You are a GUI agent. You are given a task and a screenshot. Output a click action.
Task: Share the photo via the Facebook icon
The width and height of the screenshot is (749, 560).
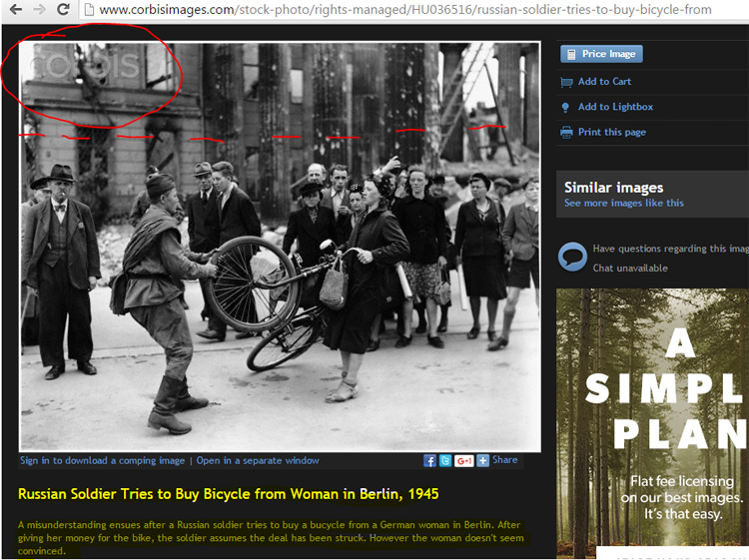[x=430, y=460]
